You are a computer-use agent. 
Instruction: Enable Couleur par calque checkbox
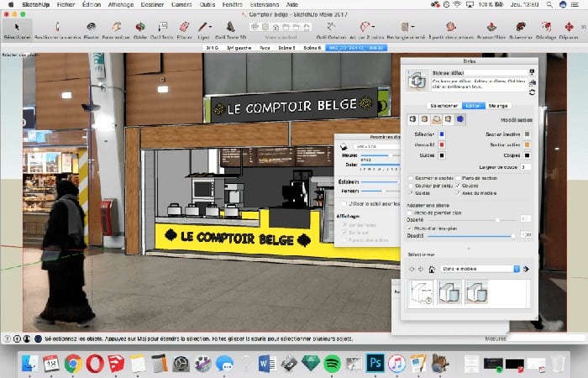411,186
